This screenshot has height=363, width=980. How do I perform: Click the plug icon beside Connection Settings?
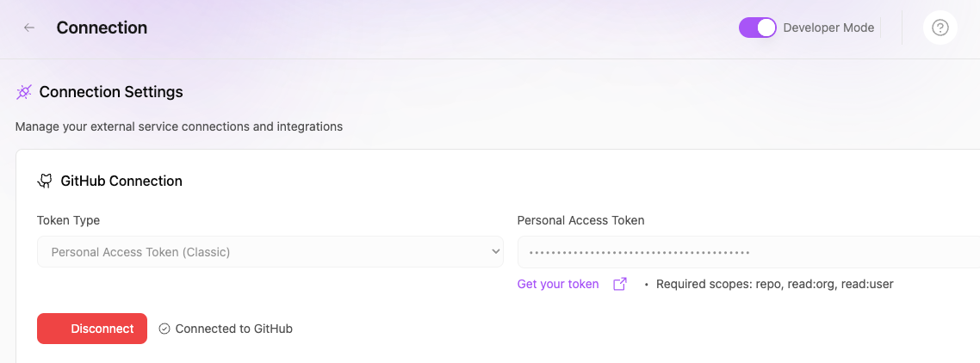24,91
